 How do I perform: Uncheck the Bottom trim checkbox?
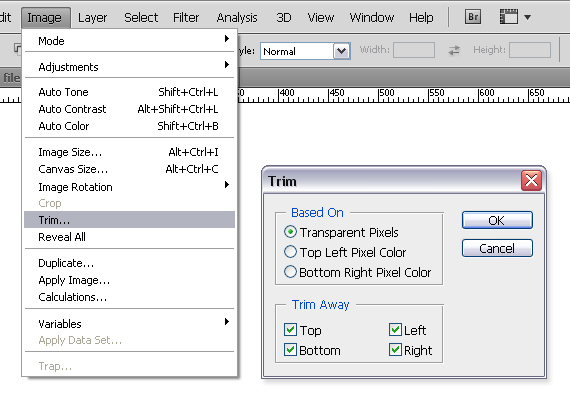pos(290,350)
